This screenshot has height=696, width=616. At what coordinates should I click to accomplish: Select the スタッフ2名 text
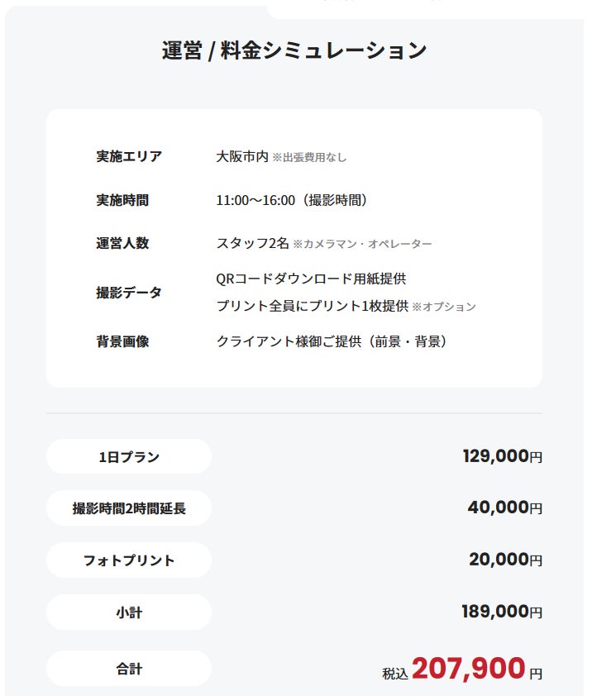[x=252, y=243]
